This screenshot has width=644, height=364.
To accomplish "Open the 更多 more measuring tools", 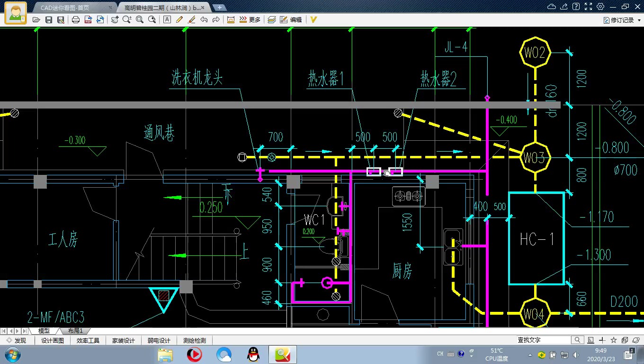I will [250, 20].
